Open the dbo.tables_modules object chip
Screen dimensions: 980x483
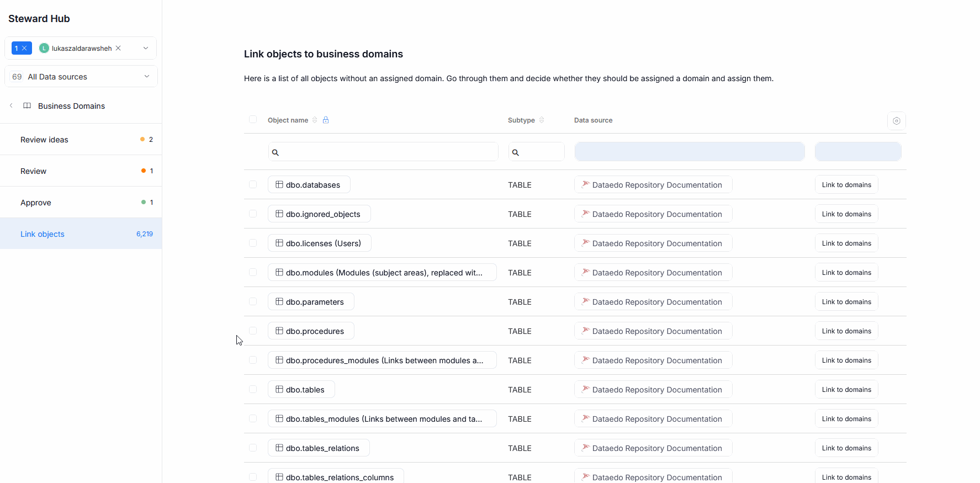382,419
